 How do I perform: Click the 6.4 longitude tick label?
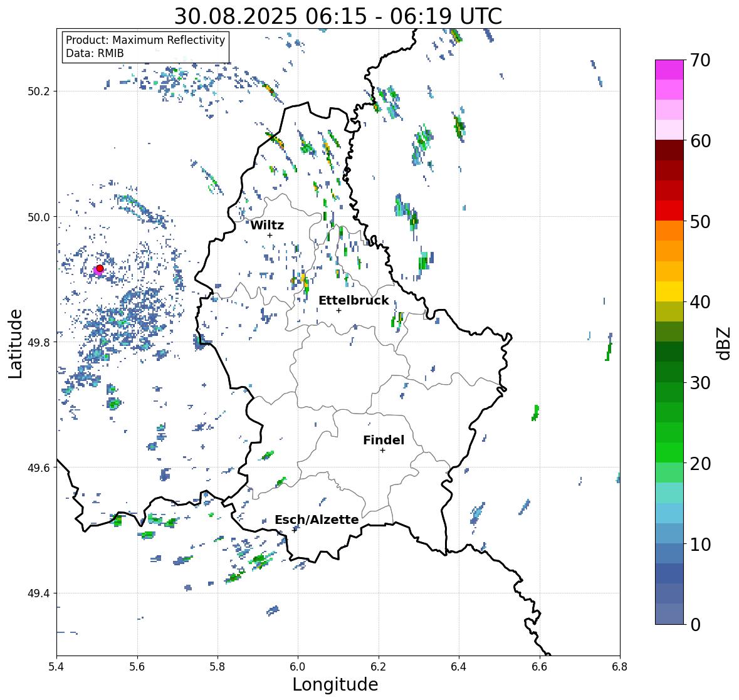pos(459,667)
